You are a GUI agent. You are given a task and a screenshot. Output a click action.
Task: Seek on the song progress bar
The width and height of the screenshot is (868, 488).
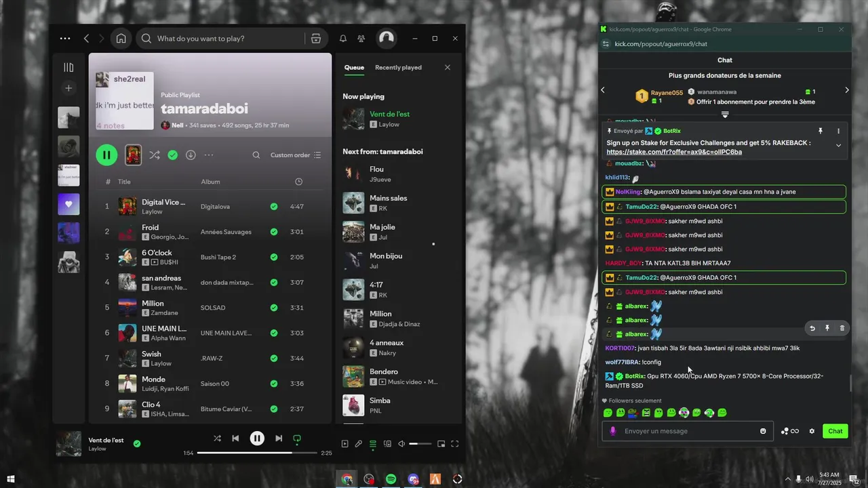pos(257,453)
